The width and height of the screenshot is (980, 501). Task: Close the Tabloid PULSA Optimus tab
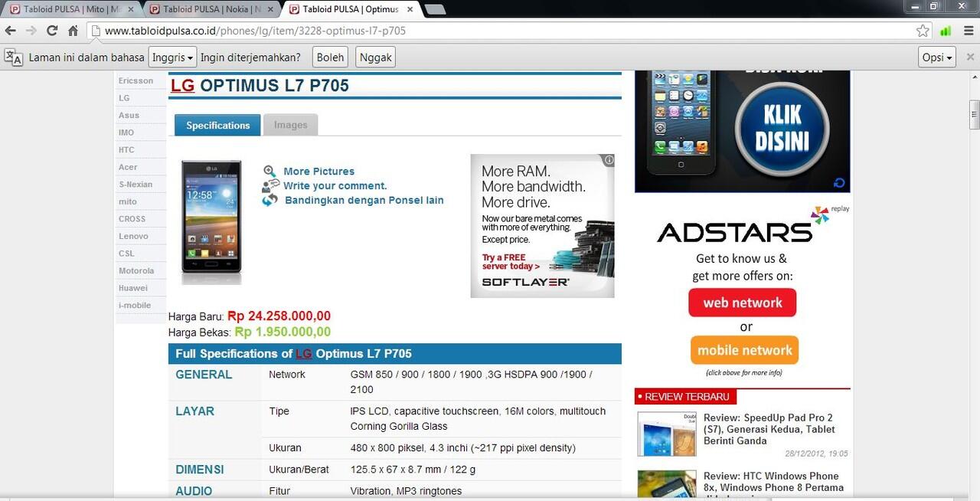coord(410,10)
